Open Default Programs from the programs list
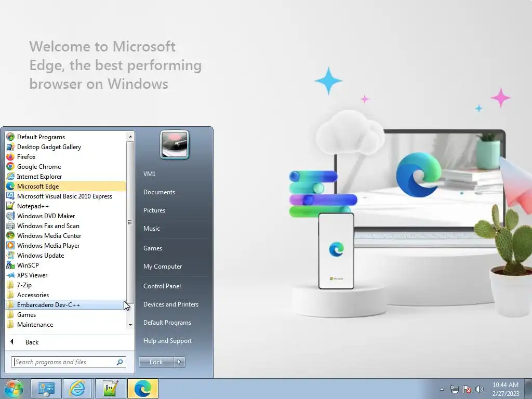This screenshot has width=532, height=399. pyautogui.click(x=65, y=137)
